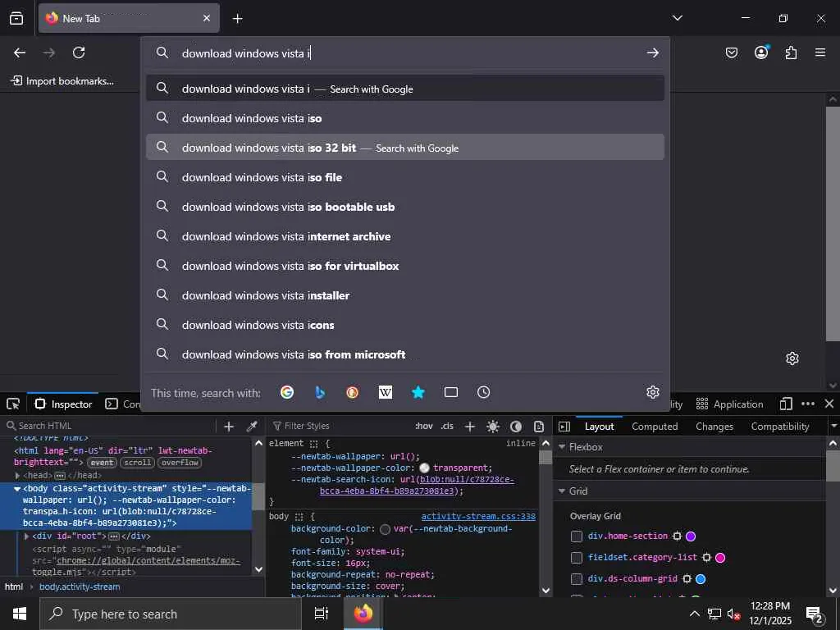Open the Changes sidebar tab
Screen dimensions: 840x630
pyautogui.click(x=714, y=427)
